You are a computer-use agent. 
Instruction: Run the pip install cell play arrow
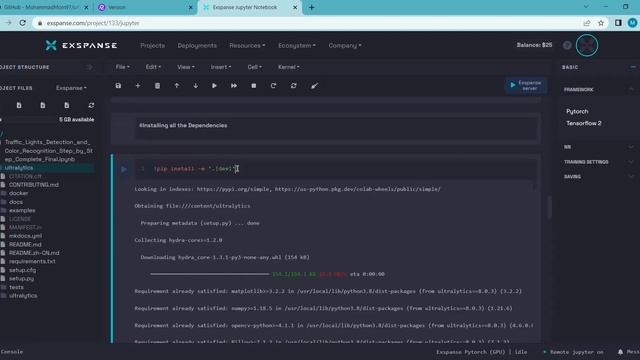click(124, 169)
